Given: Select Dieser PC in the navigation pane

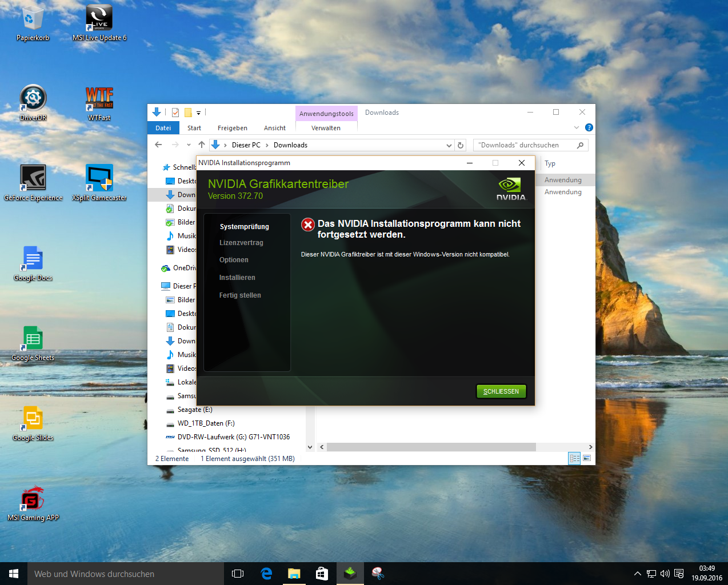Looking at the screenshot, I should (178, 286).
